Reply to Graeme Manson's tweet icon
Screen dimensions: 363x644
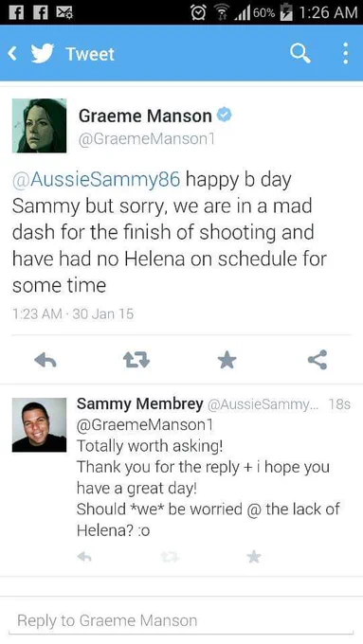(x=45, y=360)
